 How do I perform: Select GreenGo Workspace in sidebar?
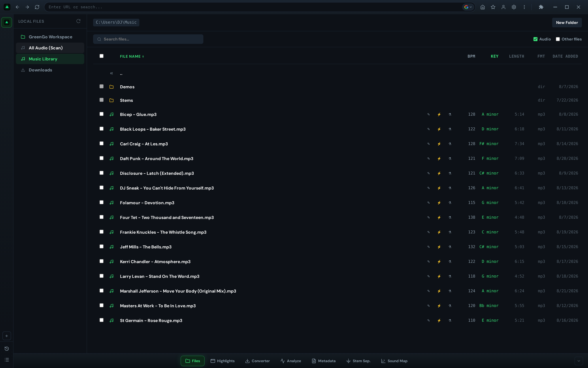pos(50,37)
